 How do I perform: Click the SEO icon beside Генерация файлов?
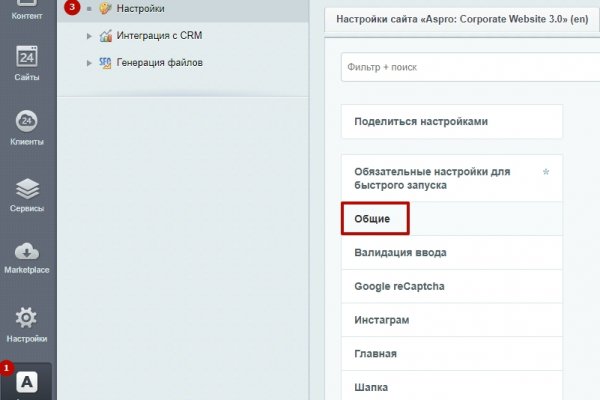coord(106,63)
